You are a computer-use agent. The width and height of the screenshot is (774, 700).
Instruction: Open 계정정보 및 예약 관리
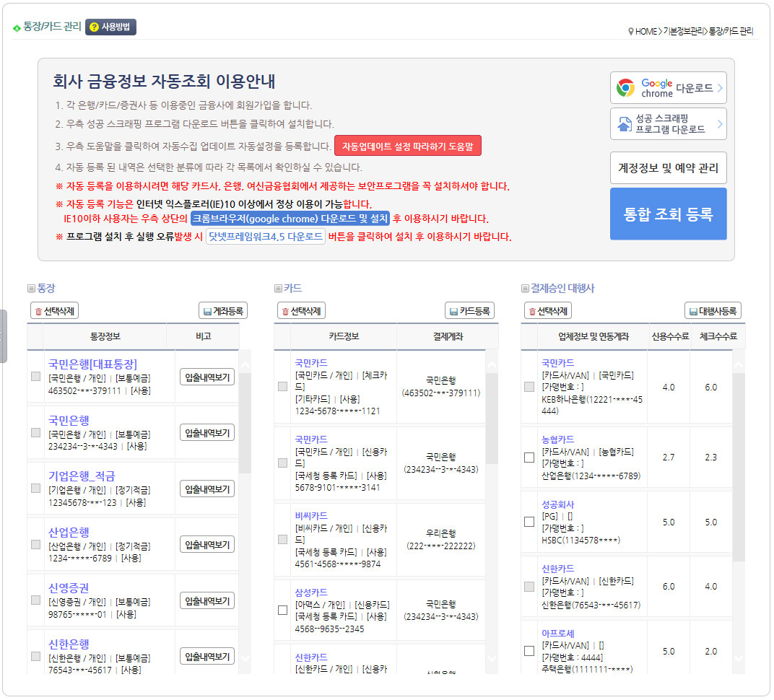pos(669,167)
